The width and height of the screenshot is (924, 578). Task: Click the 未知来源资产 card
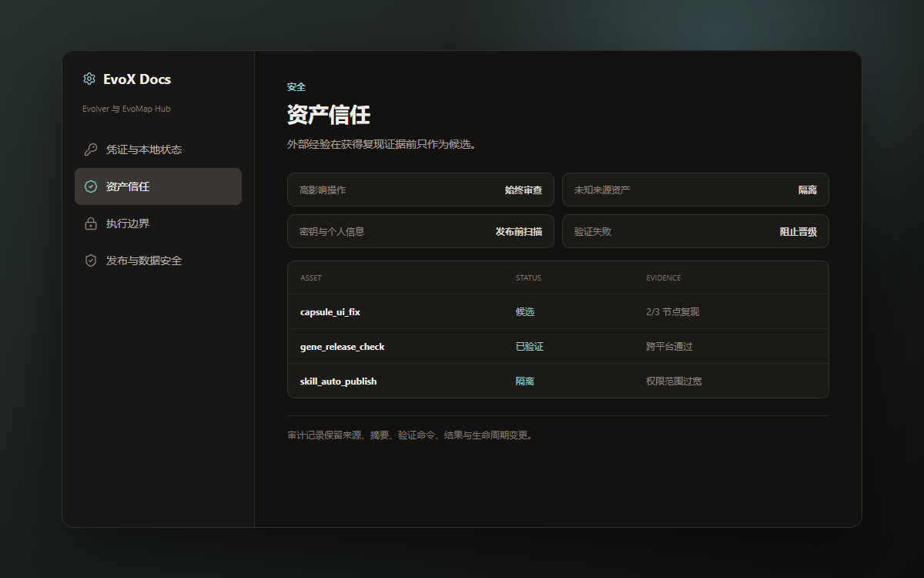[695, 190]
